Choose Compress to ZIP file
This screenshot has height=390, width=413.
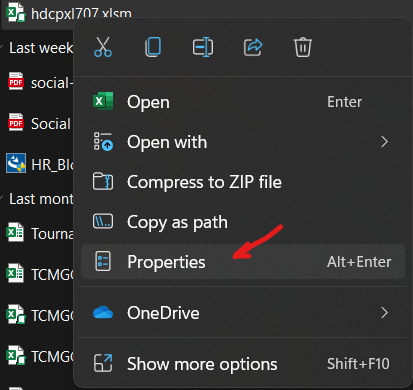pos(243,182)
